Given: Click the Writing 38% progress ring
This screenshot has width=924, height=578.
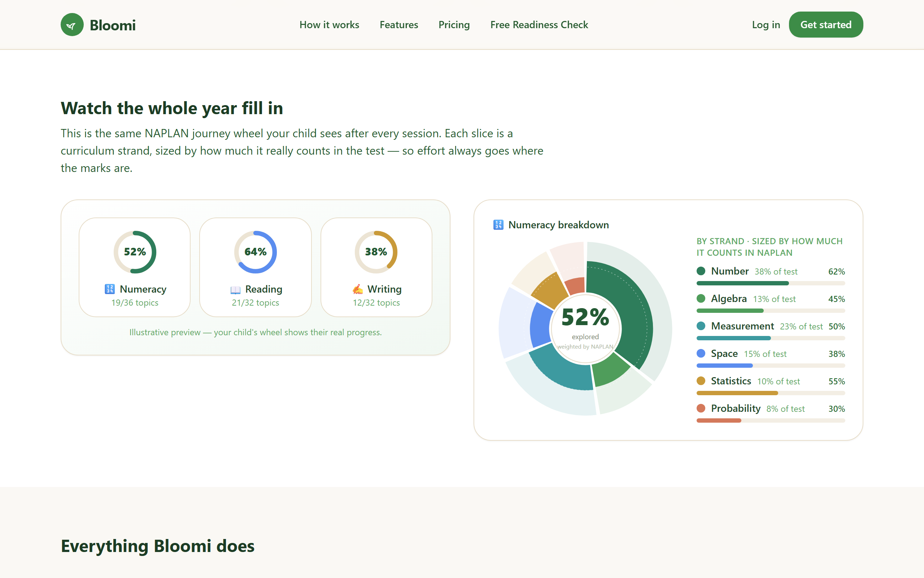Looking at the screenshot, I should click(376, 252).
